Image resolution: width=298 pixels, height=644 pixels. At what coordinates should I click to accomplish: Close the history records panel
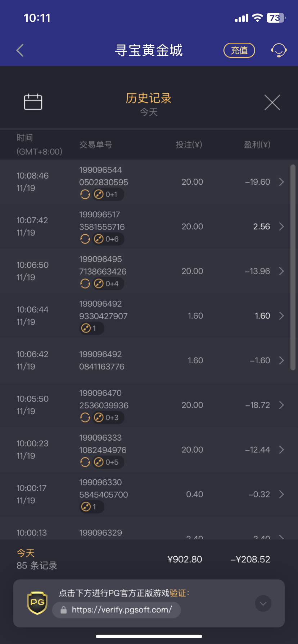point(272,103)
